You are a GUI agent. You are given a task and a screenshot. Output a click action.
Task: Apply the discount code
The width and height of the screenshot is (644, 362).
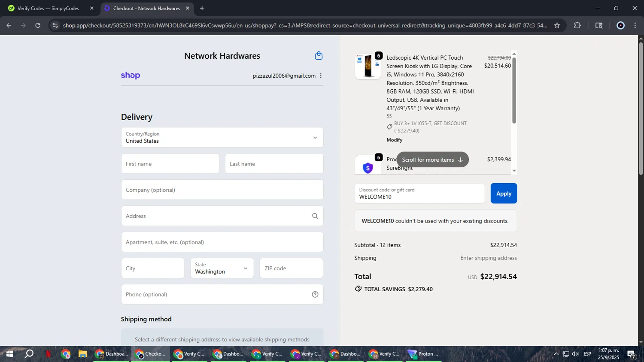click(504, 193)
